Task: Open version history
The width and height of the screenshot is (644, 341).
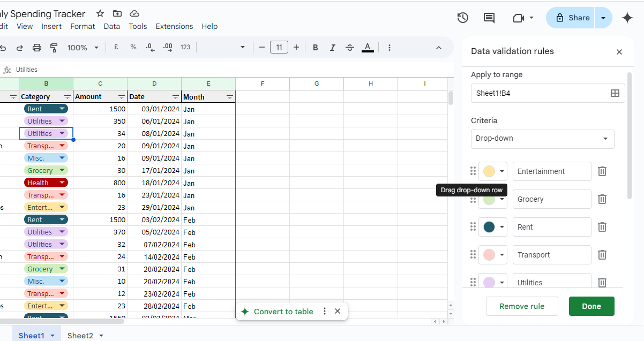Action: tap(462, 18)
